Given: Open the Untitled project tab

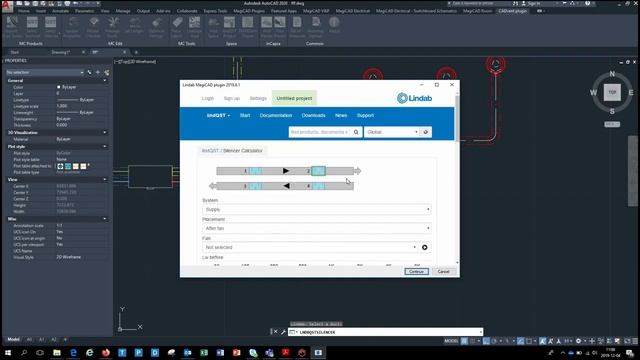Looking at the screenshot, I should 294,98.
